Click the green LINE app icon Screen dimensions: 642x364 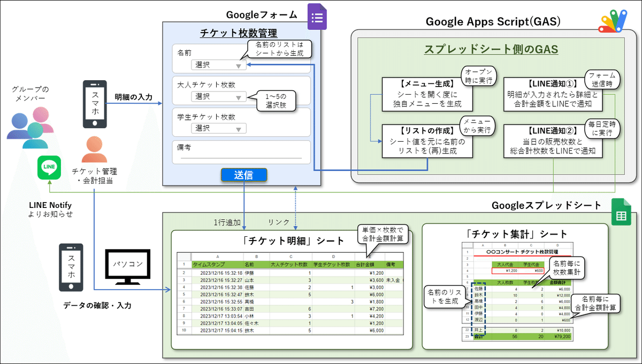(x=49, y=167)
